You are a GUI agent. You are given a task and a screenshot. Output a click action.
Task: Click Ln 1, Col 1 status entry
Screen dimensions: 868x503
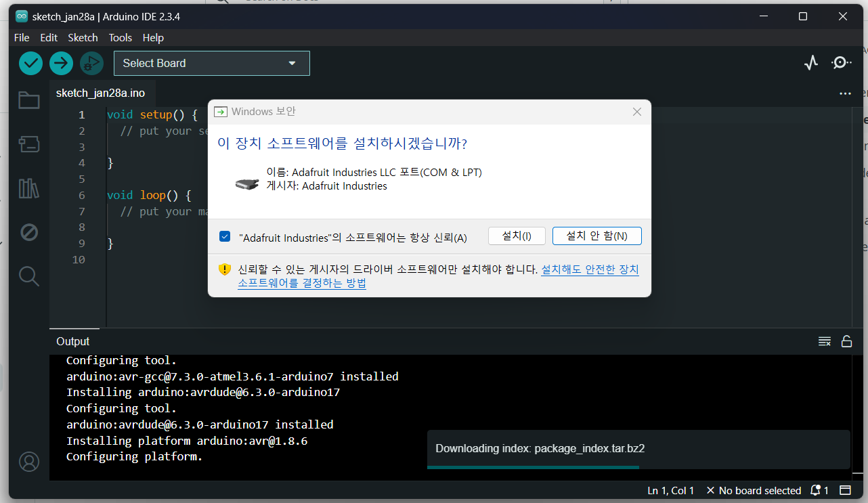pos(671,490)
